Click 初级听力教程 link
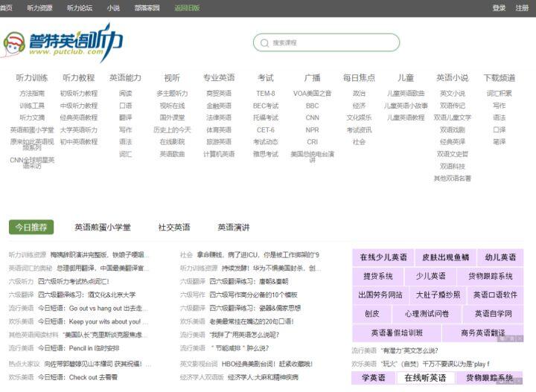Image resolution: width=536 pixels, height=392 pixels. pyautogui.click(x=79, y=93)
